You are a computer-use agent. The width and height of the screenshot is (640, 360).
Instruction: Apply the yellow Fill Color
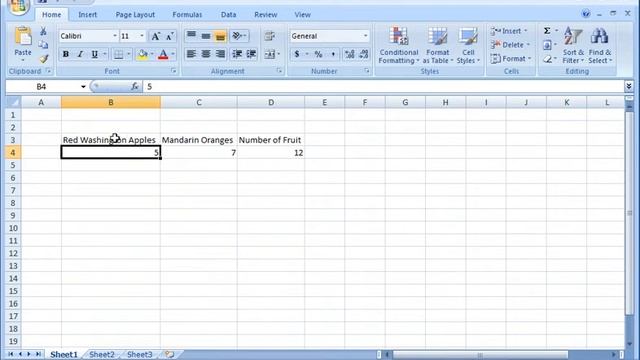pyautogui.click(x=142, y=54)
